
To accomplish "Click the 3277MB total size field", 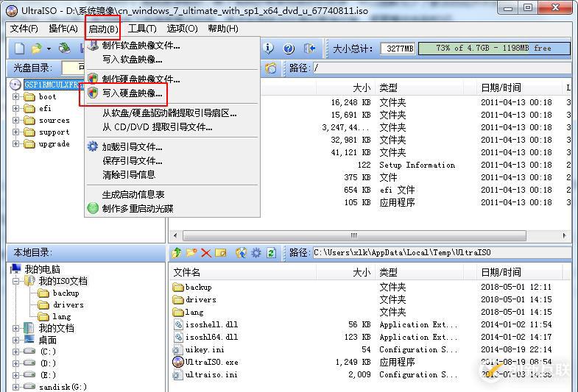I will point(398,49).
